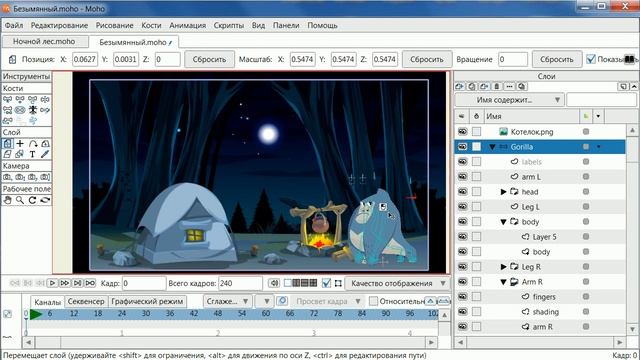The height and width of the screenshot is (360, 640).
Task: Open the Анимация menu
Action: (187, 25)
